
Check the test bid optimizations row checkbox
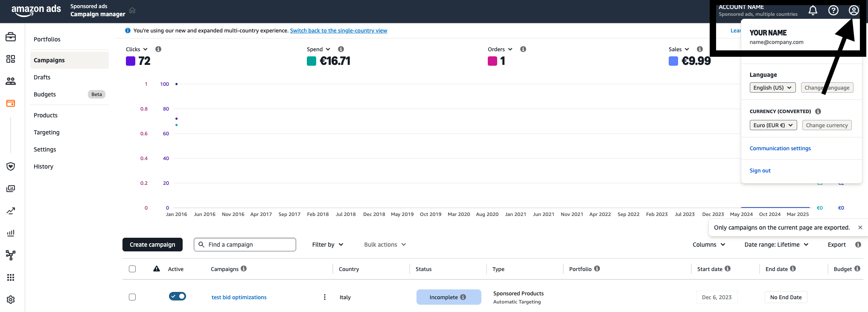(x=132, y=297)
